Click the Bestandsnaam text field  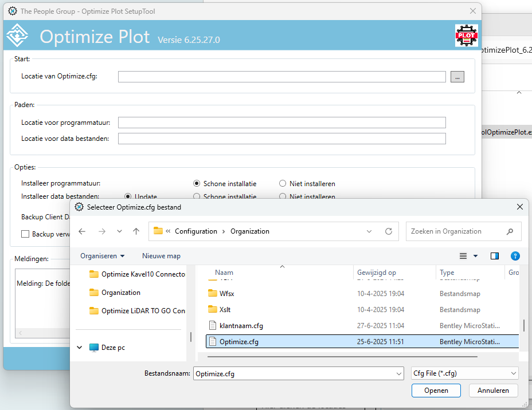click(294, 374)
